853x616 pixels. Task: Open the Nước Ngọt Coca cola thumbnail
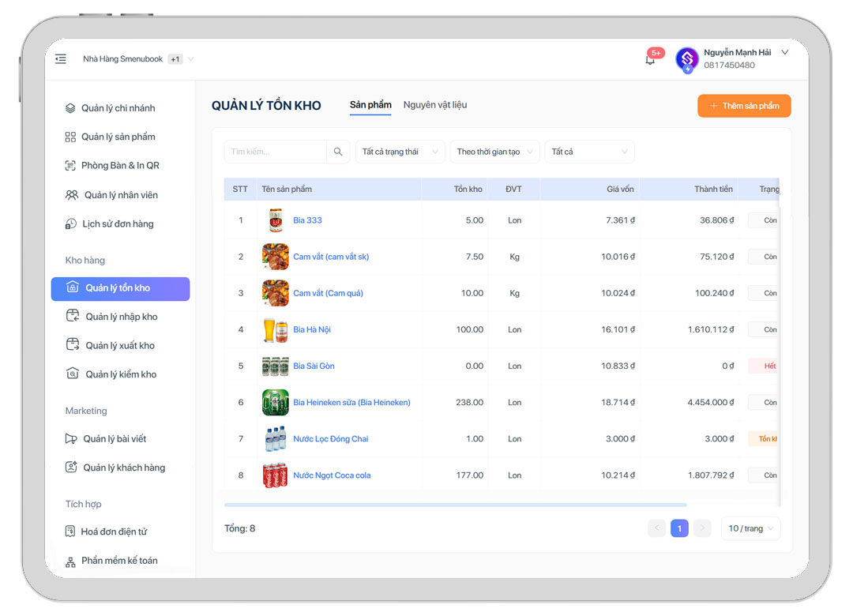click(276, 475)
